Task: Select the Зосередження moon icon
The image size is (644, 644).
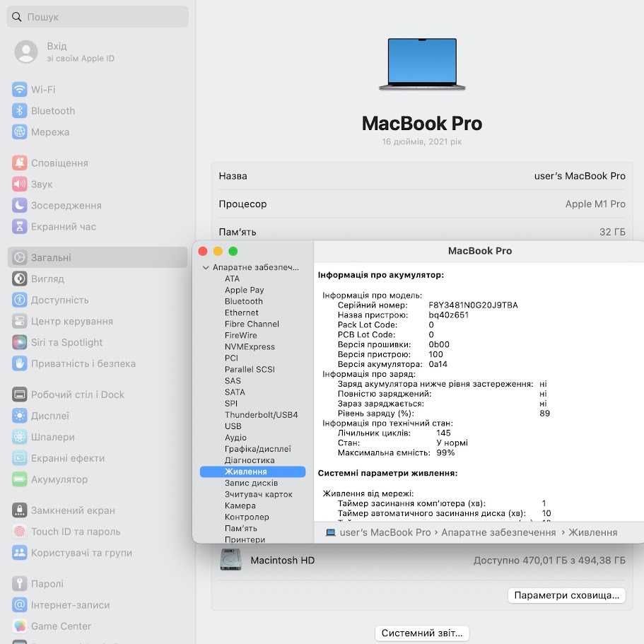Action: click(x=19, y=205)
